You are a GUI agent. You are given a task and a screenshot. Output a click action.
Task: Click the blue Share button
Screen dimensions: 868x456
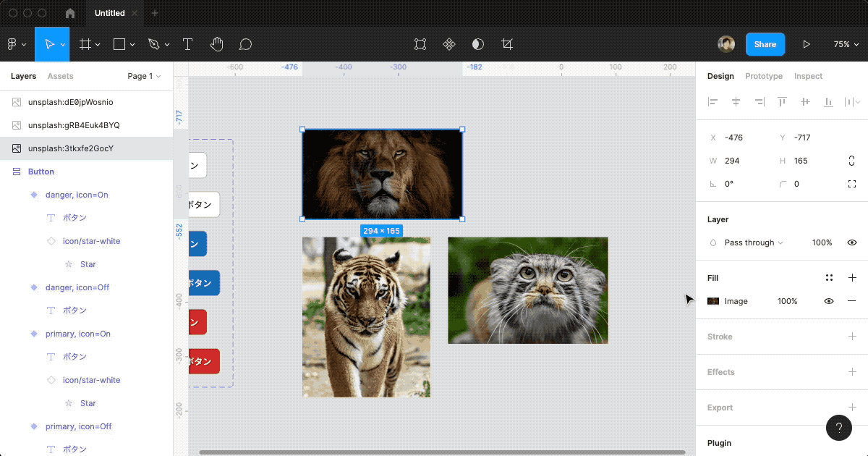click(x=765, y=44)
